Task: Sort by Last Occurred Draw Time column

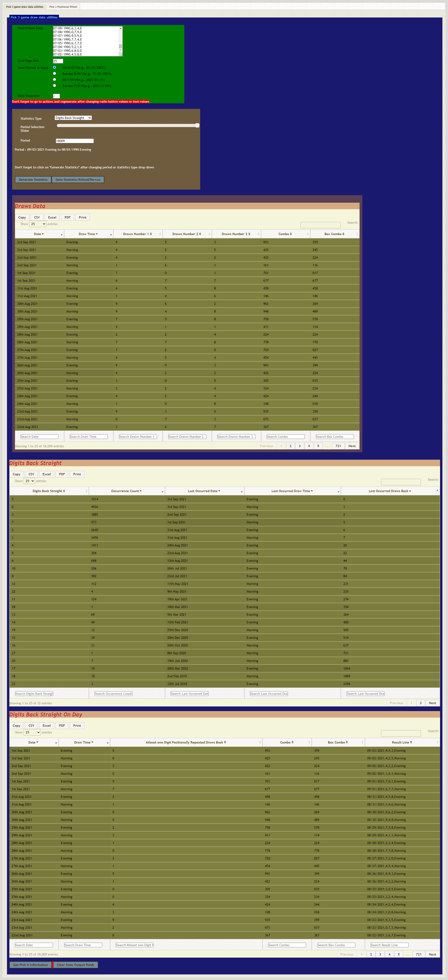Action: tap(292, 491)
